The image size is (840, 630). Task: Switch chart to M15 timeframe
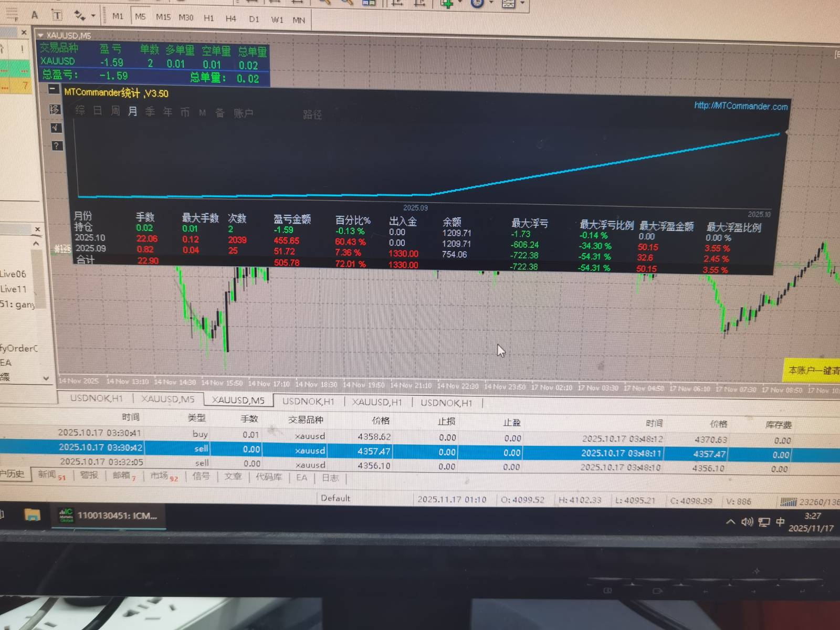coord(163,17)
